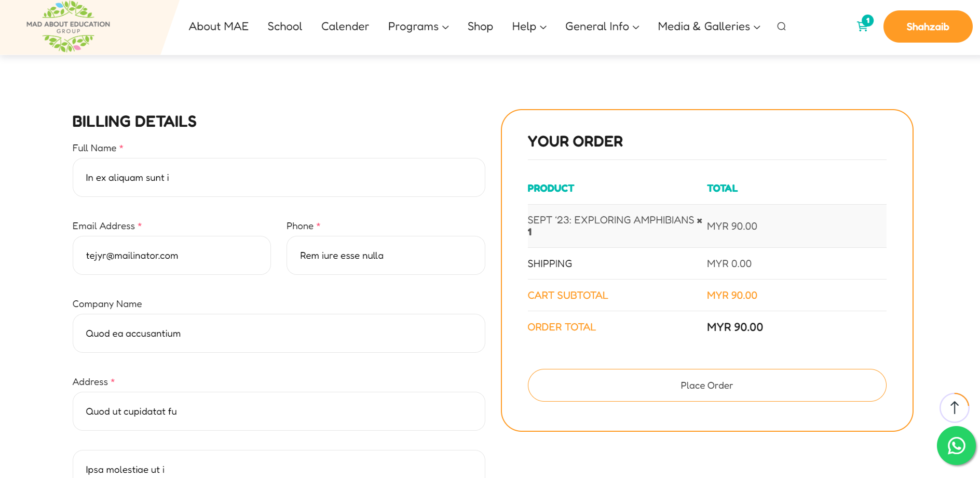The width and height of the screenshot is (980, 478).
Task: Open the Calender page
Action: tap(345, 26)
